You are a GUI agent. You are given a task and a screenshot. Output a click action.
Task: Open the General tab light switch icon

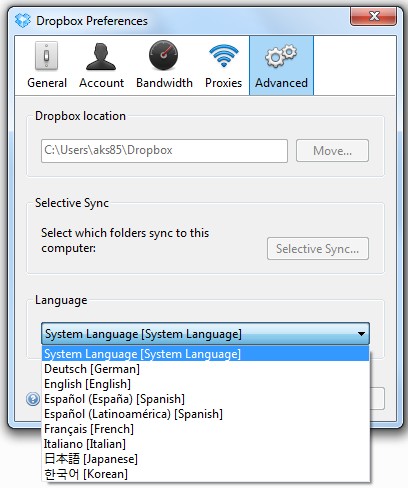click(47, 56)
